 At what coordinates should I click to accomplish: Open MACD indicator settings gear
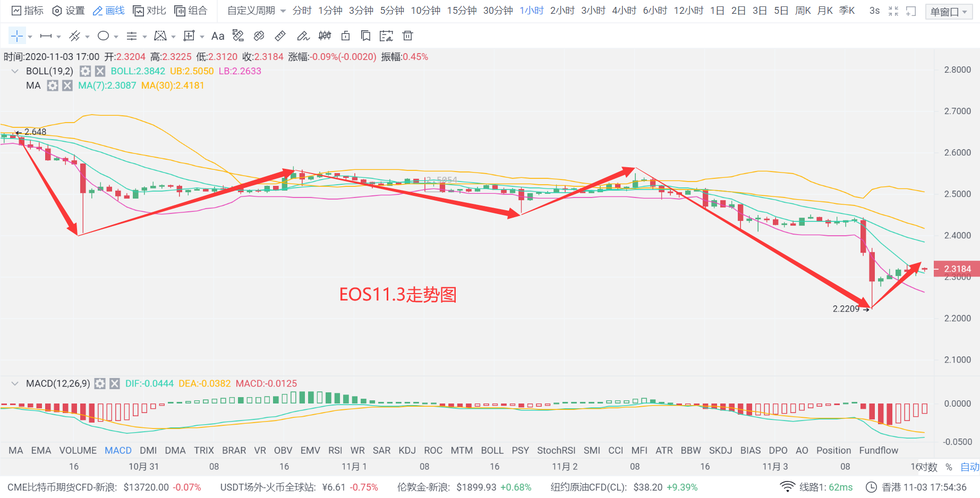pos(100,383)
